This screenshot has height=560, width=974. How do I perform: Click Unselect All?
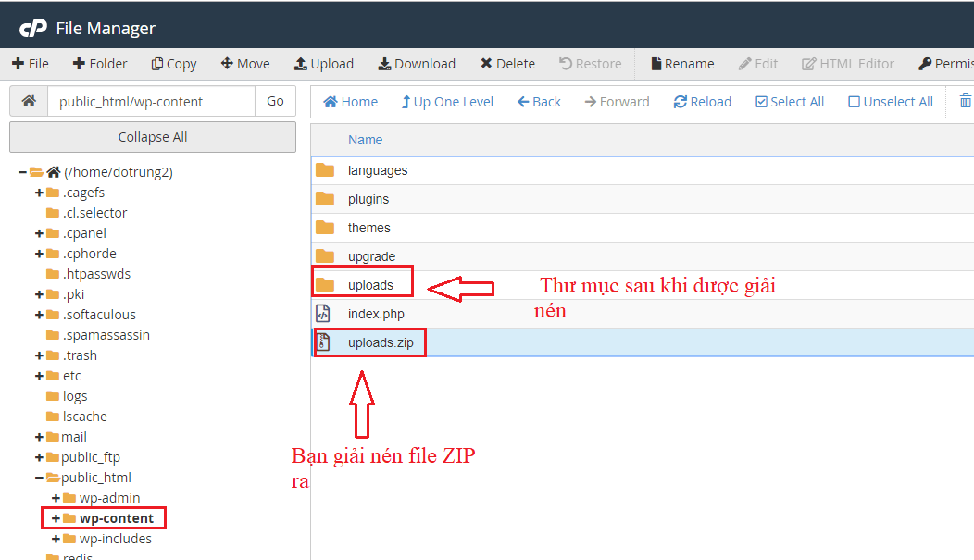pos(891,102)
